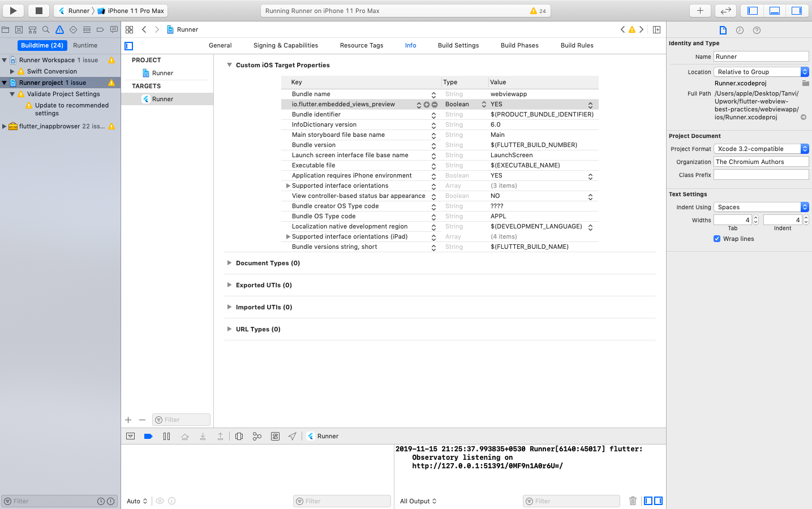Open the Debug View Hierarchy icon
This screenshot has width=812, height=509.
click(239, 436)
